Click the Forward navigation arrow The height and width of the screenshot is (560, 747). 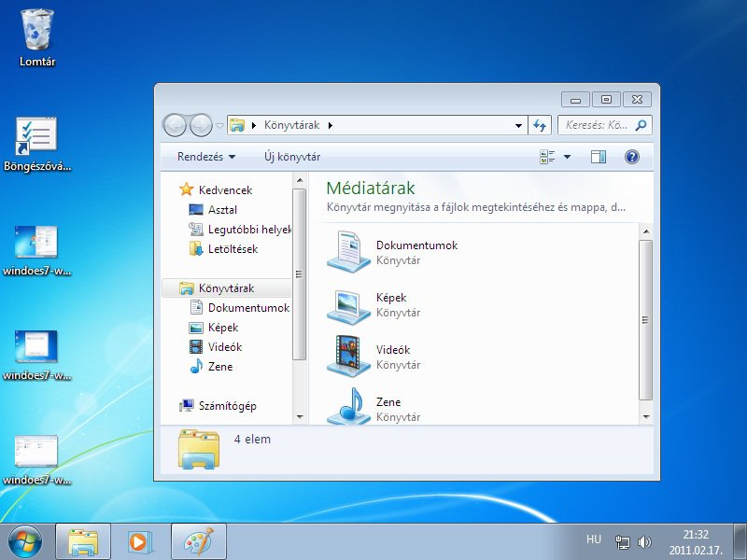pos(201,125)
